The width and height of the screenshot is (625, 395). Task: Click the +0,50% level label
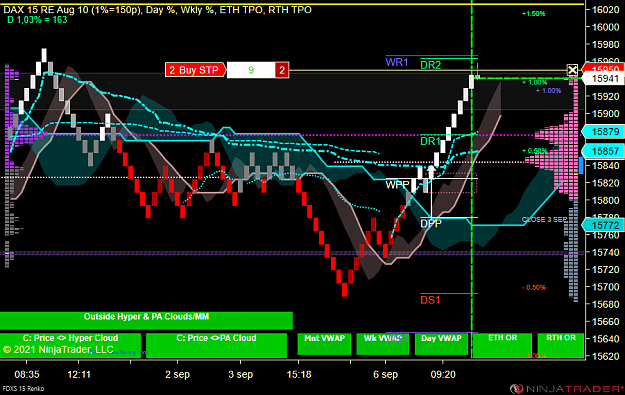pyautogui.click(x=535, y=151)
